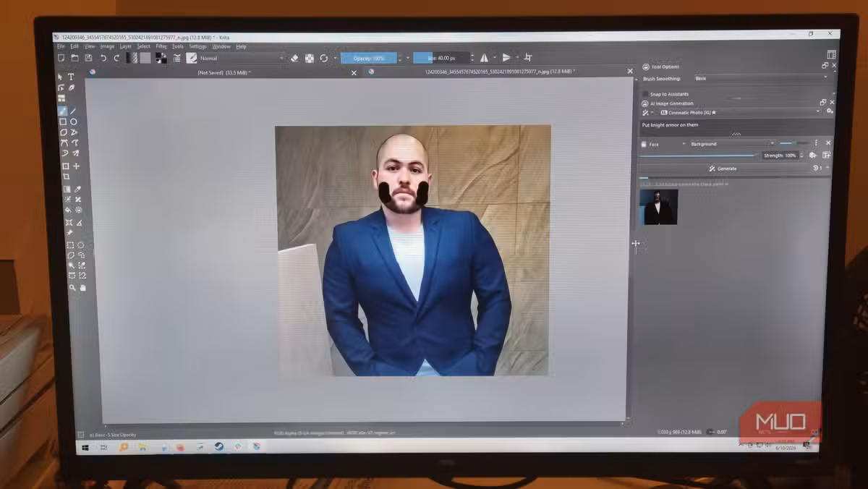Remove the Face control layer
Viewport: 868px width, 489px height.
pos(828,143)
